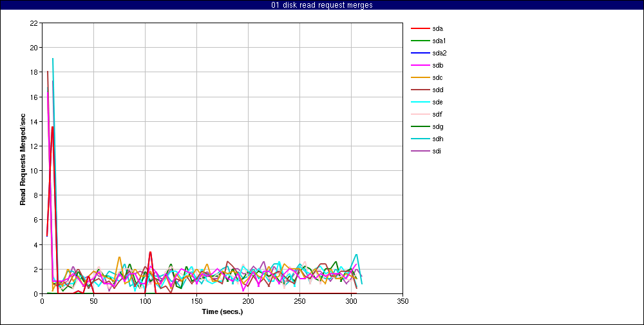Select the sdg legend label

pyautogui.click(x=437, y=126)
